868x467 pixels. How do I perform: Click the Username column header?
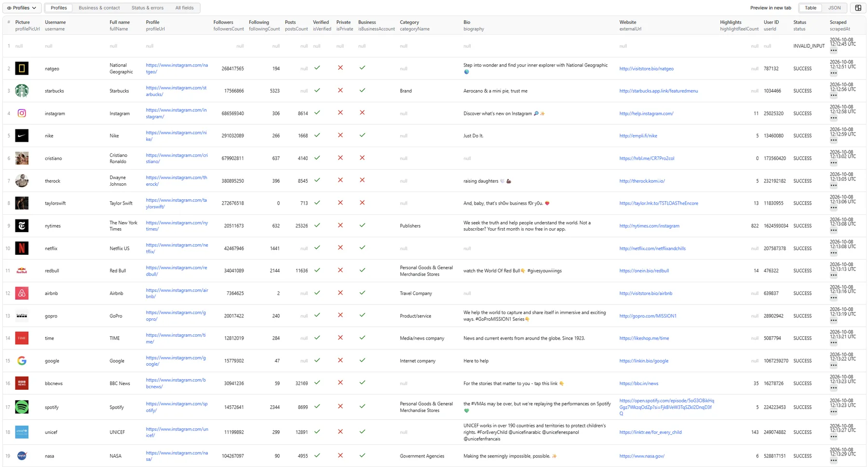point(55,25)
